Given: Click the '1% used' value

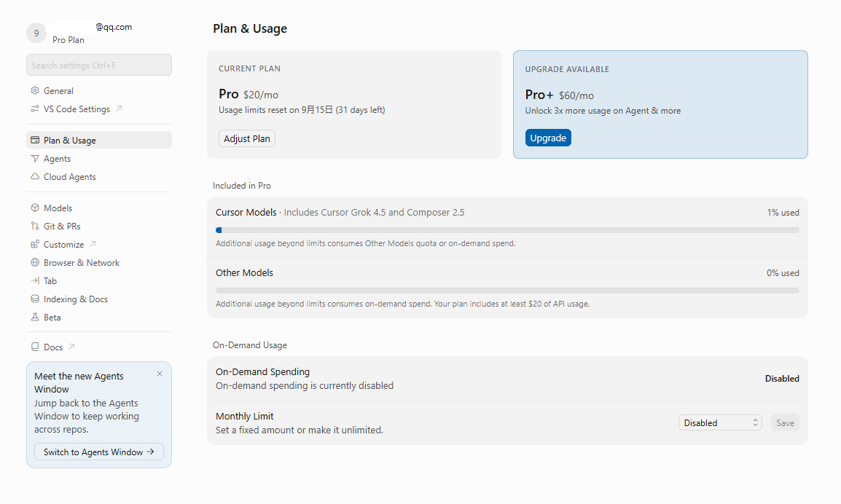Looking at the screenshot, I should [783, 213].
